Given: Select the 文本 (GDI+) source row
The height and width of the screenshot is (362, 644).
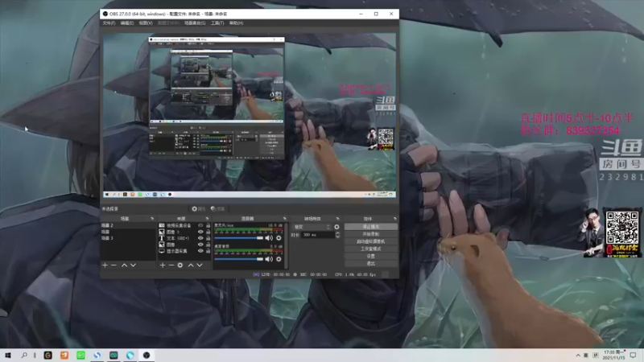Looking at the screenshot, I should [184, 238].
